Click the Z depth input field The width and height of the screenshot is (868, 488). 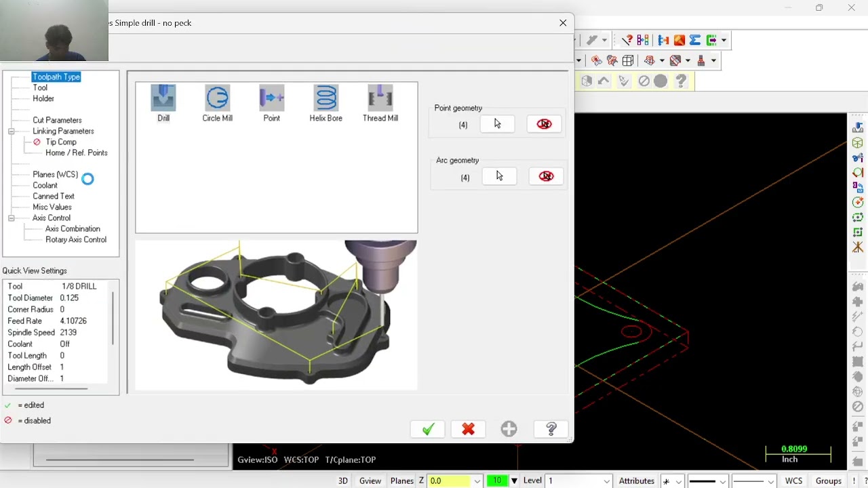point(450,481)
